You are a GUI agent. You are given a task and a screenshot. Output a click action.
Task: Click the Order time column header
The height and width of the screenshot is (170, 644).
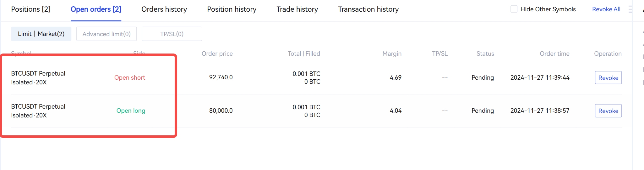554,54
